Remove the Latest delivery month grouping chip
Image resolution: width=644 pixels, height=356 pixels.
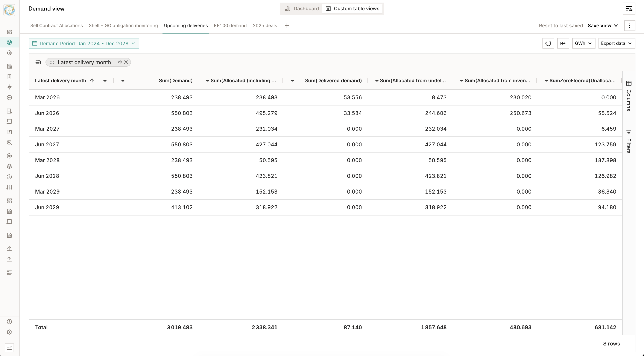(x=126, y=62)
